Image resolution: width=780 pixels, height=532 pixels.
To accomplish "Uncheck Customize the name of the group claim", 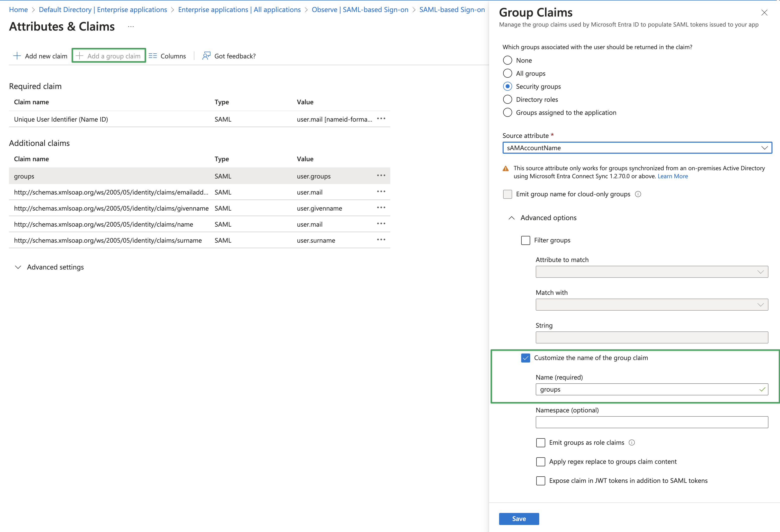I will click(525, 358).
